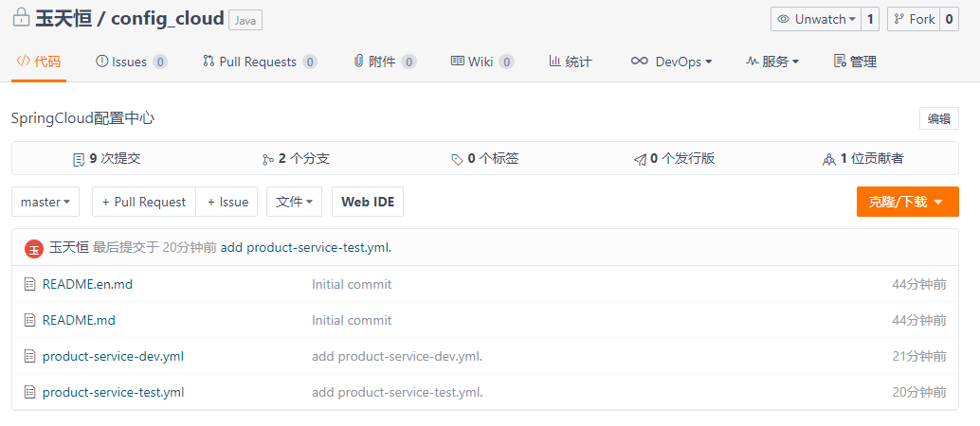Click the file icon beside product-service-test.yml

(29, 393)
